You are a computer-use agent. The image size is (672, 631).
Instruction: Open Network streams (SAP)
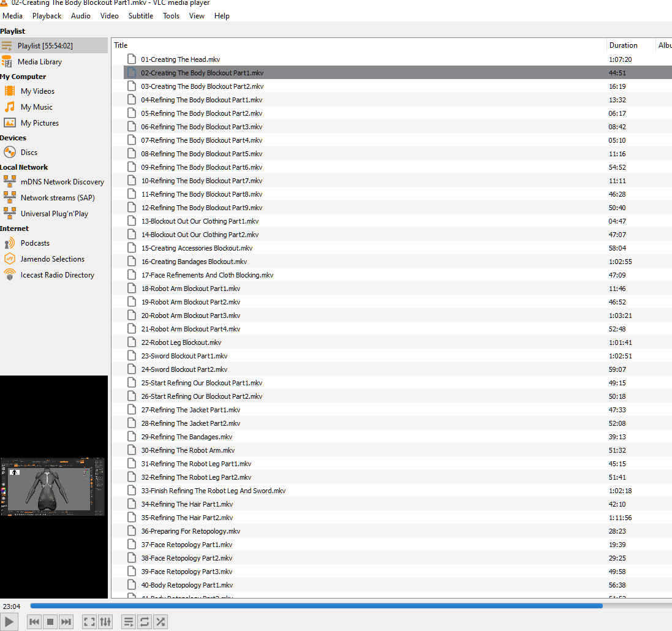pos(54,198)
